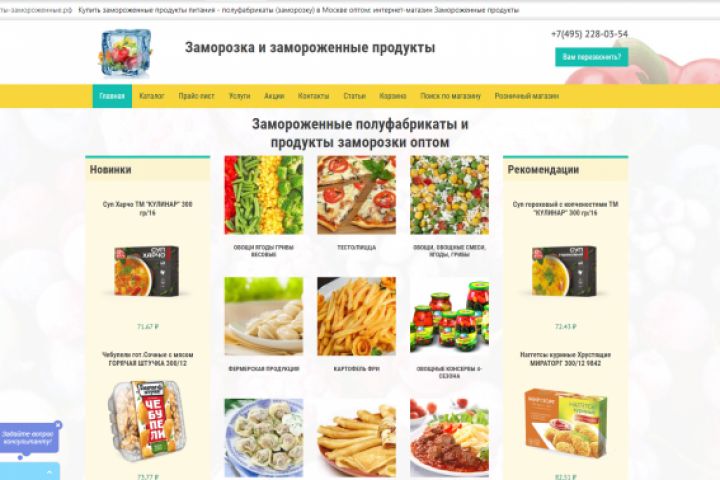Image resolution: width=720 pixels, height=480 pixels.
Task: Open Суп гороховый с копченостями product link
Action: pos(565,209)
